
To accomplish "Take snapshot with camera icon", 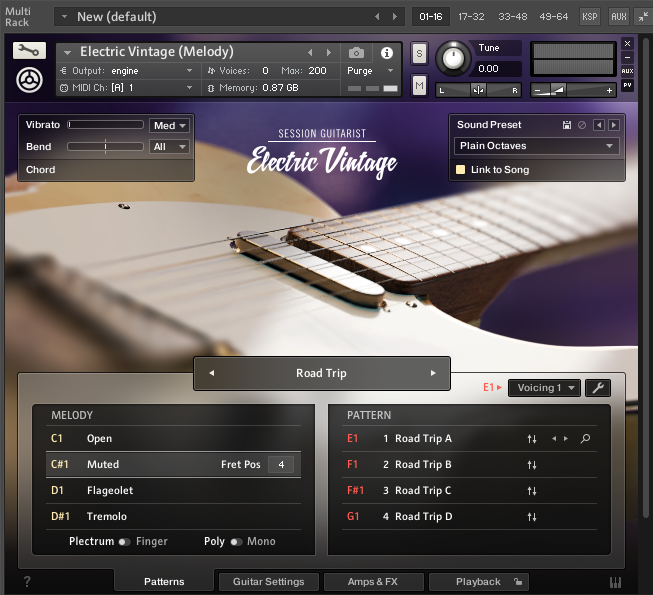I will click(x=356, y=53).
